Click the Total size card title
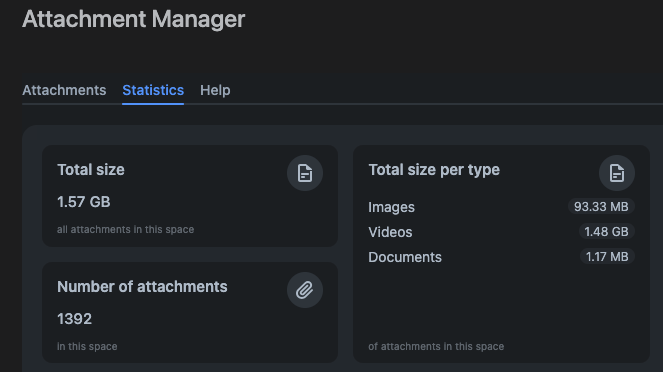 91,170
